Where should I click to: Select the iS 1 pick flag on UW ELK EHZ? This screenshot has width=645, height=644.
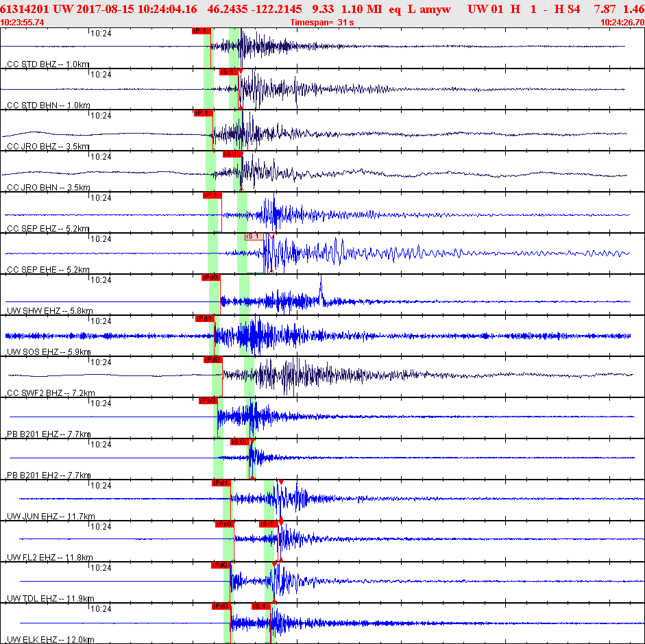pos(260,606)
